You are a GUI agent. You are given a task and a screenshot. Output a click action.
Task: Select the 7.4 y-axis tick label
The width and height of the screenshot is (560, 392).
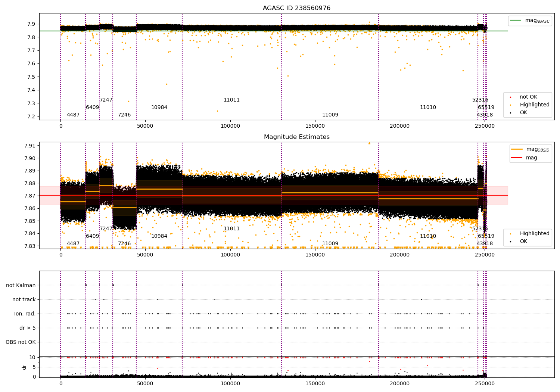[x=31, y=90]
